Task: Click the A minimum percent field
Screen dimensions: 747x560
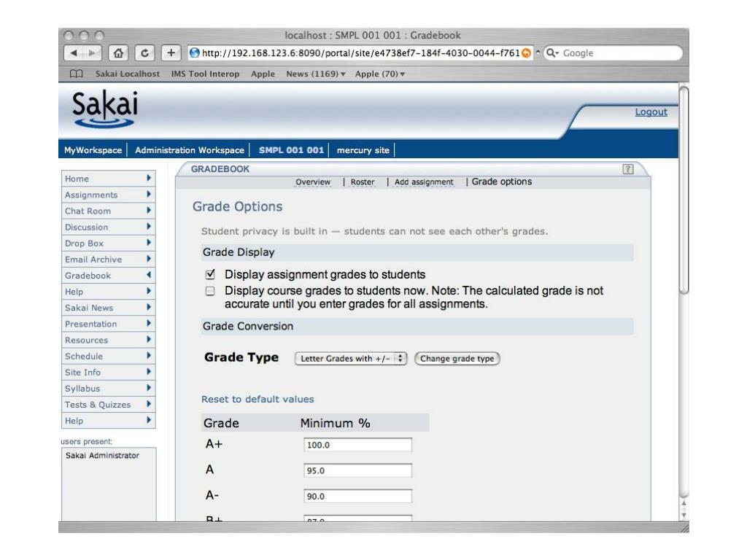Action: point(357,470)
